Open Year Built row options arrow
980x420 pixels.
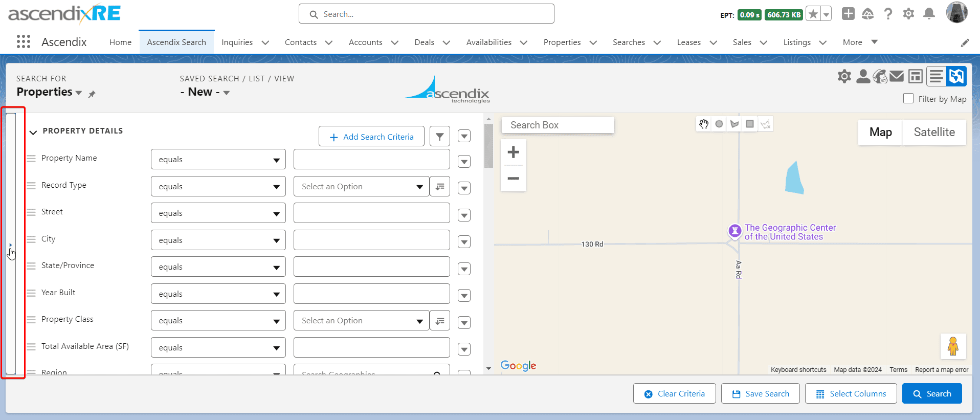pyautogui.click(x=464, y=296)
